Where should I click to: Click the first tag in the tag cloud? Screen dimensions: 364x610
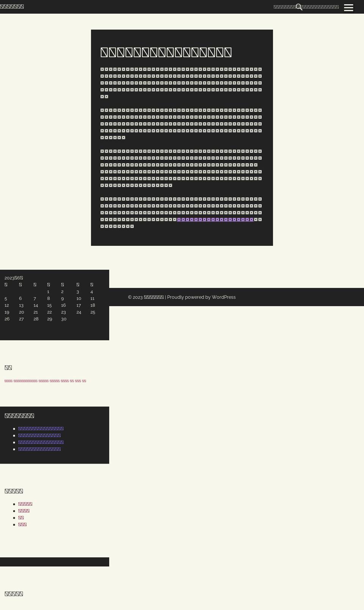pyautogui.click(x=8, y=381)
